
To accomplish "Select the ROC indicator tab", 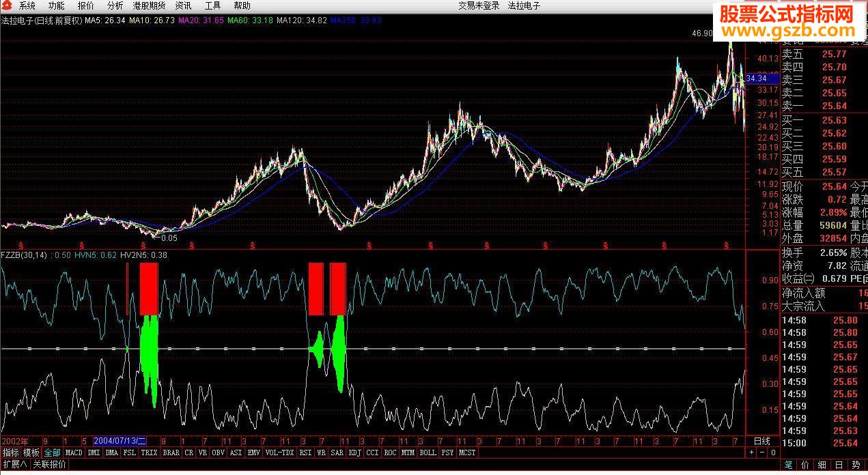I will (x=390, y=452).
